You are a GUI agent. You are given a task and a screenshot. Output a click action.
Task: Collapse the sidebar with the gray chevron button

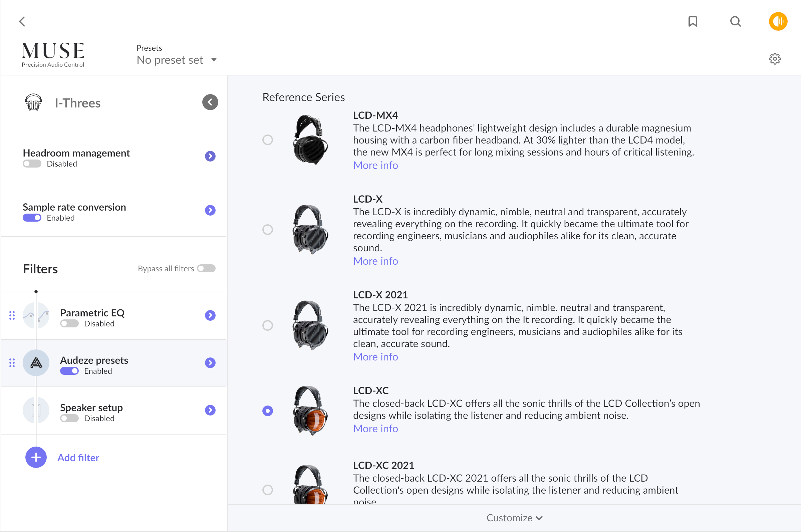210,102
